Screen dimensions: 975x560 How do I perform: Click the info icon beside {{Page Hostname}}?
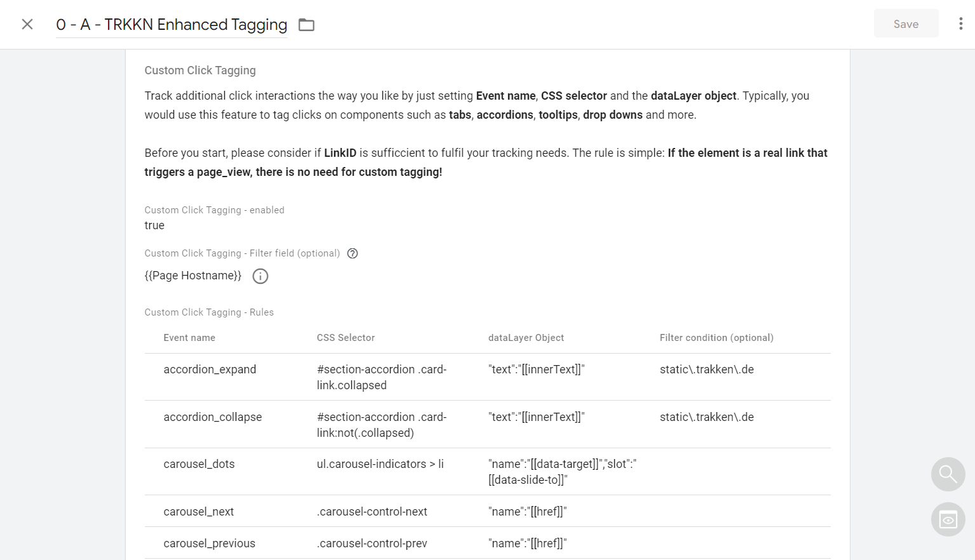[260, 276]
